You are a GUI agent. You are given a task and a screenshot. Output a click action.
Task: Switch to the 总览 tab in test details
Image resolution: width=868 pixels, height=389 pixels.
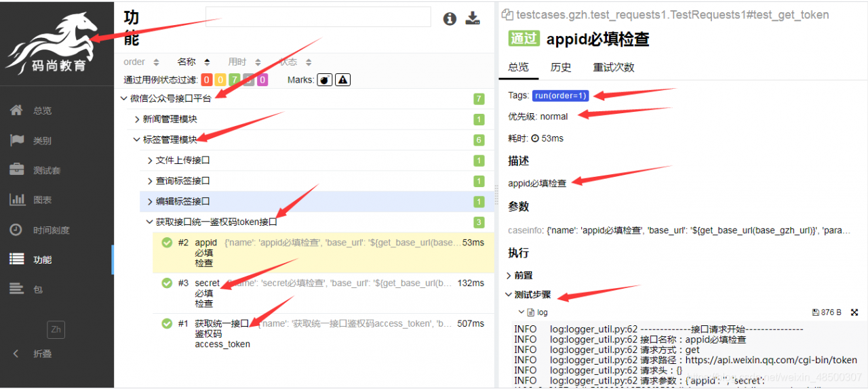(518, 67)
